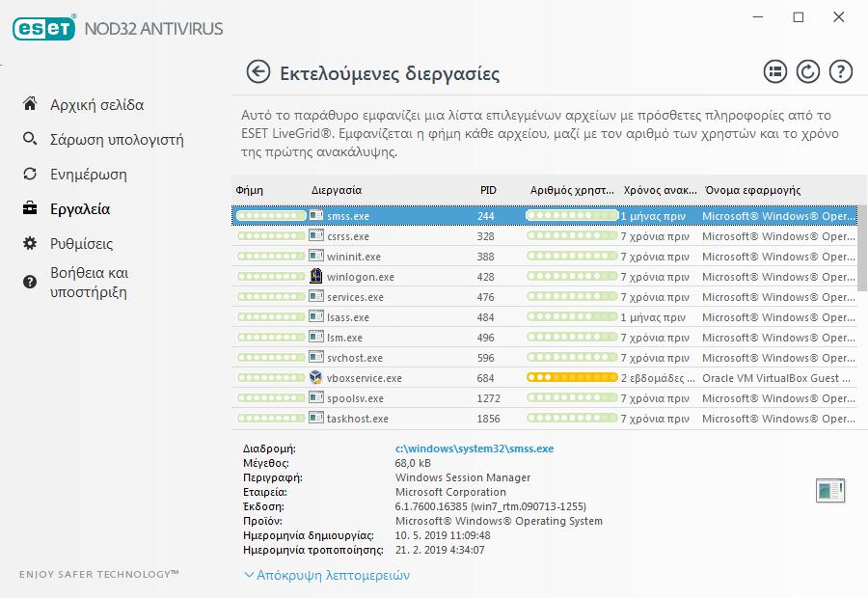The image size is (868, 598).
Task: Click the smss.exe process icon
Action: [x=316, y=215]
